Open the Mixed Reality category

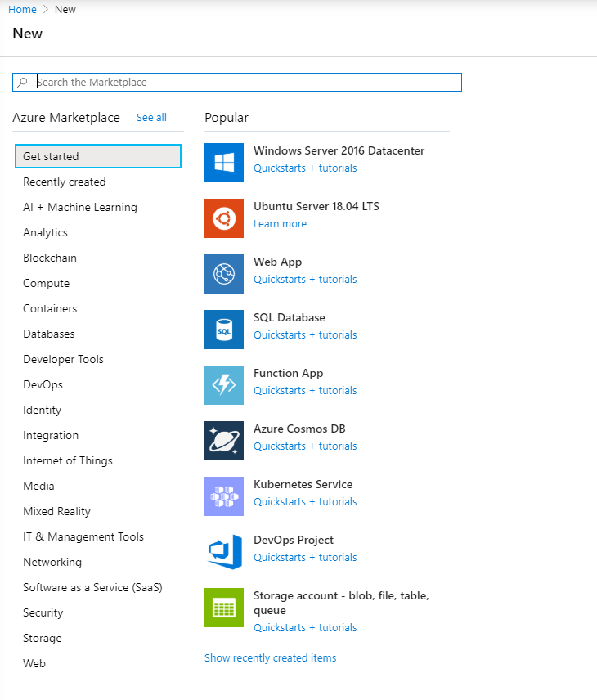click(x=56, y=512)
